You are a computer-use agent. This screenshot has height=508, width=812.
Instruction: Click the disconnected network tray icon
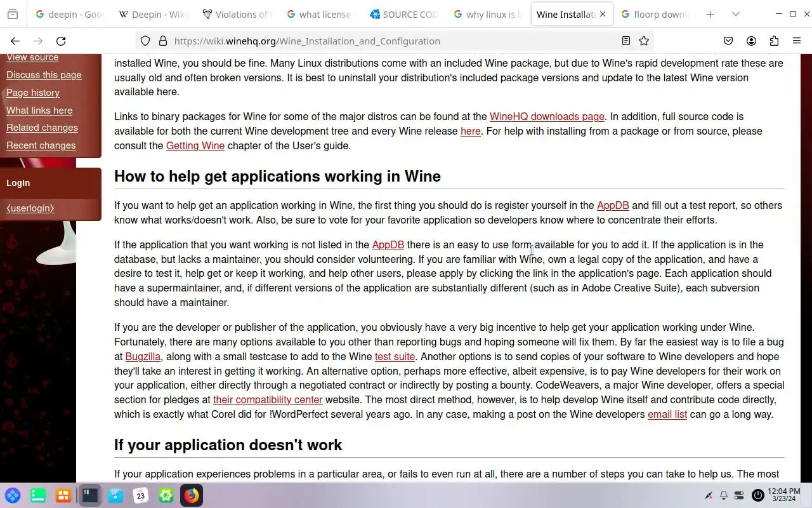click(709, 495)
